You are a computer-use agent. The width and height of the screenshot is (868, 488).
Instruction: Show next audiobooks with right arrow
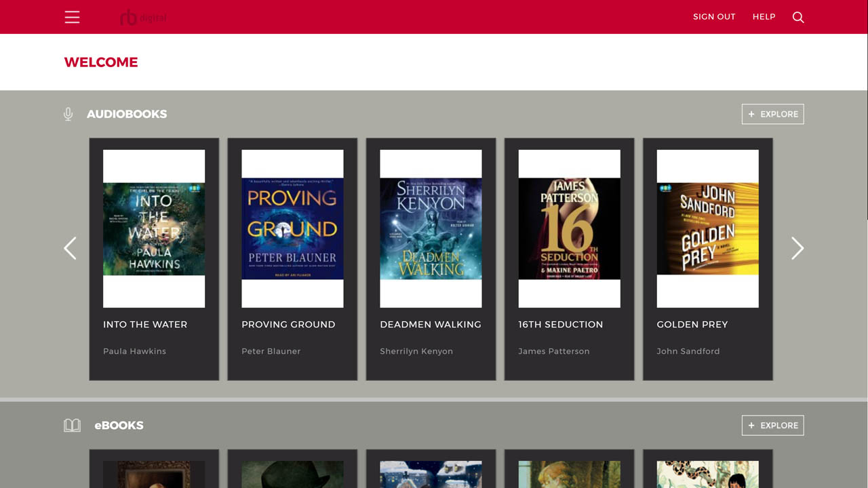point(797,248)
